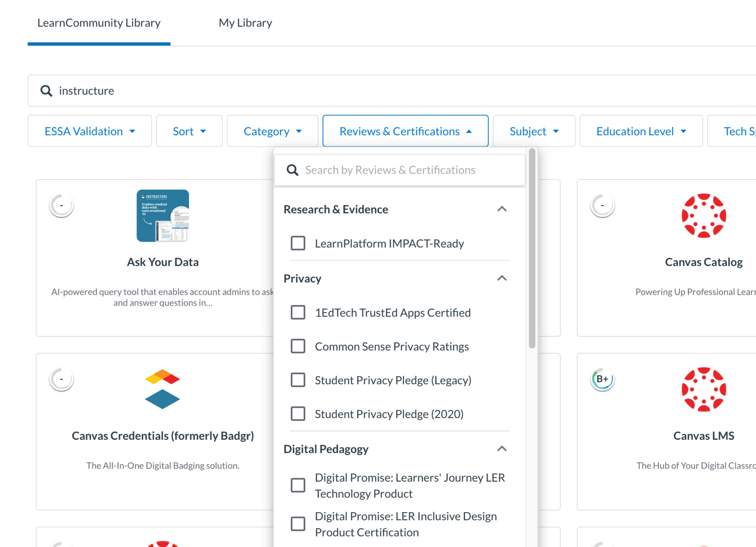Screen dimensions: 756x547
Task: Switch to LearnCommunity Library tab
Action: [x=99, y=23]
